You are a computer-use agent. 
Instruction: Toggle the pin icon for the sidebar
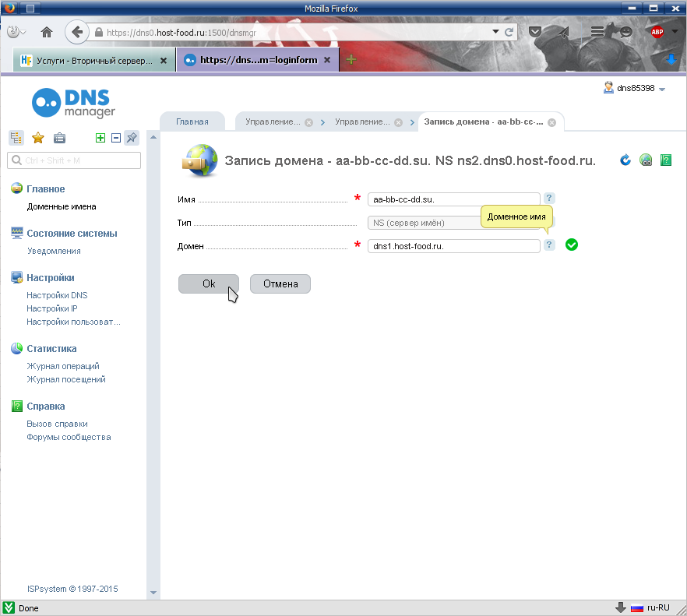pyautogui.click(x=132, y=138)
